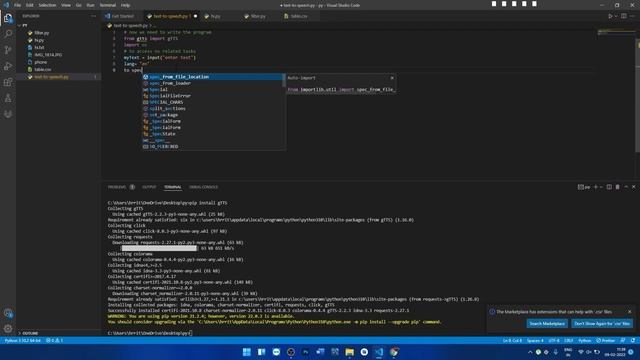Viewport: 640px width, 360px height.
Task: Open the Help menu
Action: (x=125, y=5)
